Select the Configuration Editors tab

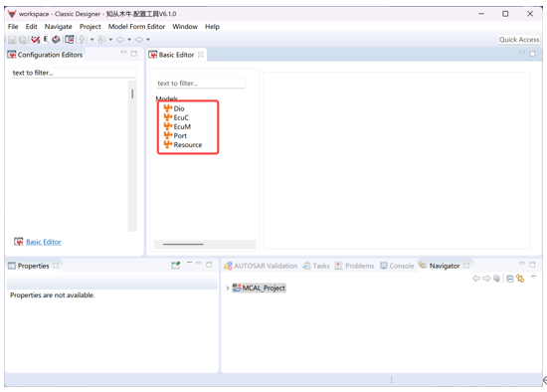click(46, 55)
